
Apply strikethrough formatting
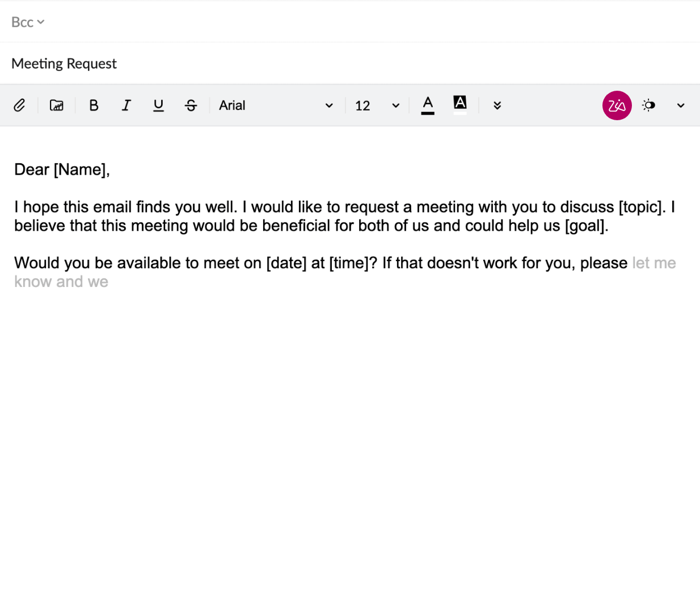tap(191, 105)
